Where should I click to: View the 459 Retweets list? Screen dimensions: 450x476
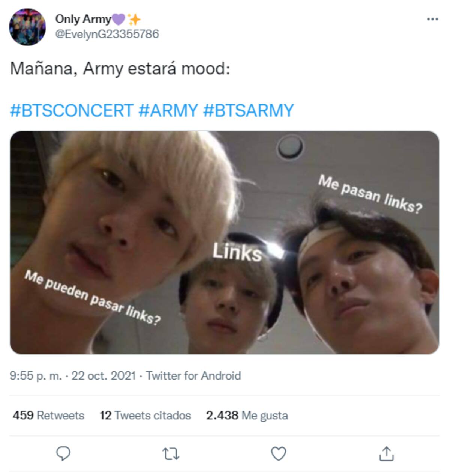48,416
